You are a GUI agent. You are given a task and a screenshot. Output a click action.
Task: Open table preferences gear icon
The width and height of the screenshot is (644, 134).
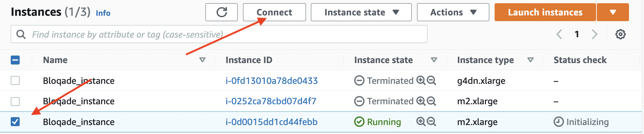(620, 34)
